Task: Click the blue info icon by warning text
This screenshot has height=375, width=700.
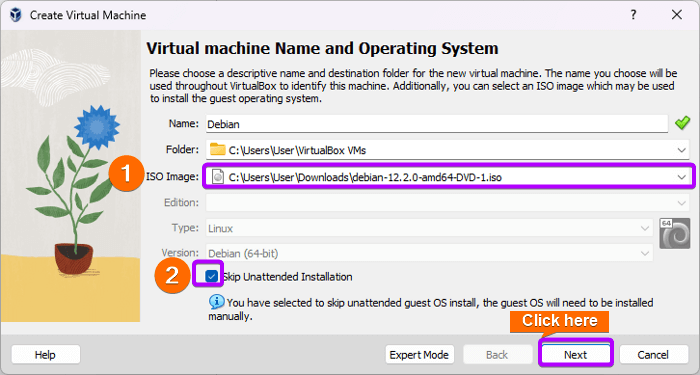Action: tap(217, 302)
